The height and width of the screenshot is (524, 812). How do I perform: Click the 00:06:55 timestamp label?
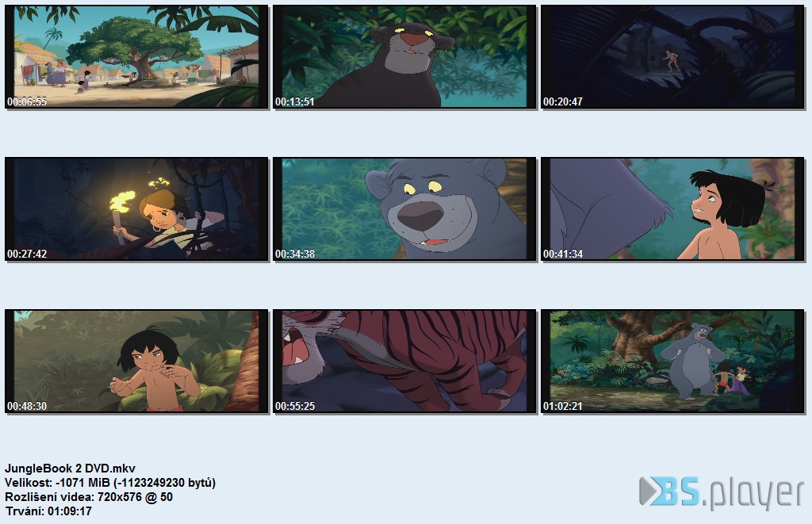coord(27,101)
